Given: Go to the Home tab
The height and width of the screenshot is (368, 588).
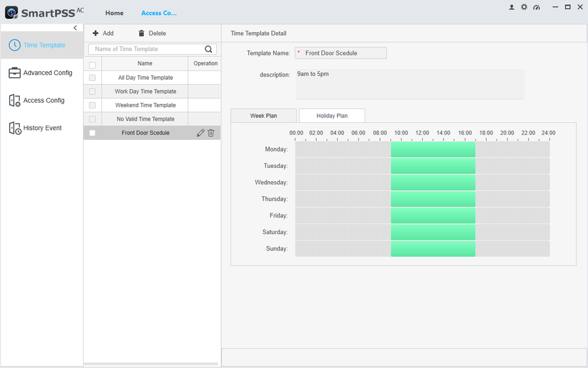Looking at the screenshot, I should click(x=114, y=13).
